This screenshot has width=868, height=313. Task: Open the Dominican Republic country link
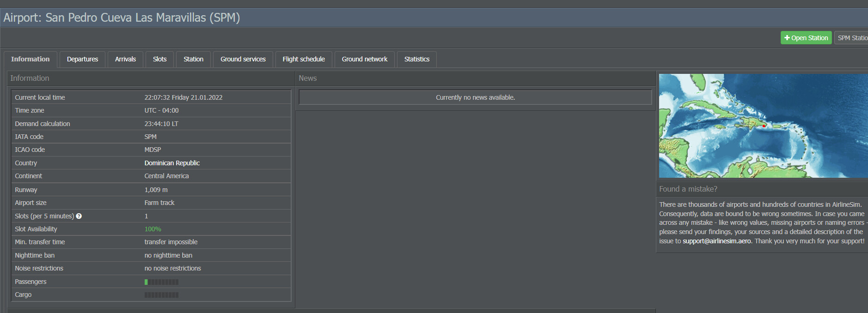coord(172,163)
